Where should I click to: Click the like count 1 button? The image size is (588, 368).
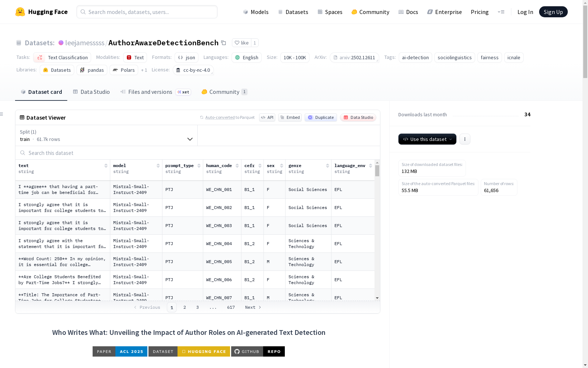255,43
